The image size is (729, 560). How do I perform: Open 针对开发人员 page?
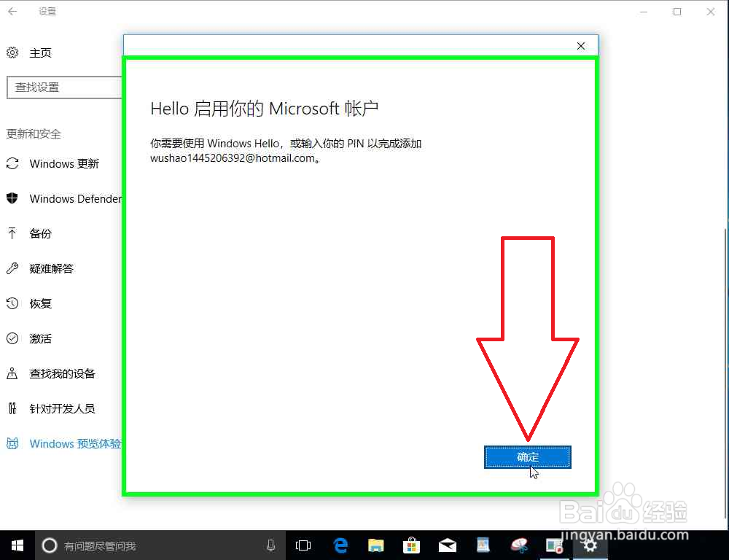coord(61,408)
